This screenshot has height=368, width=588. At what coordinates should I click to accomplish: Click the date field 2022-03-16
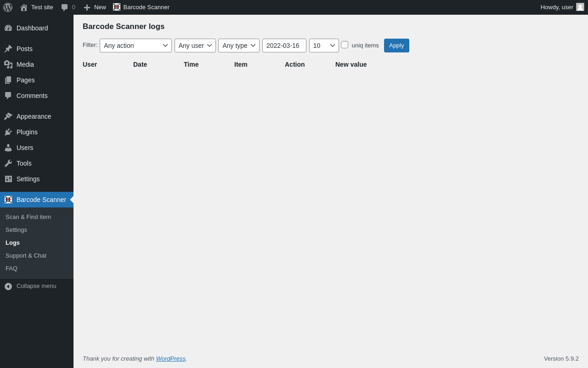pos(284,46)
